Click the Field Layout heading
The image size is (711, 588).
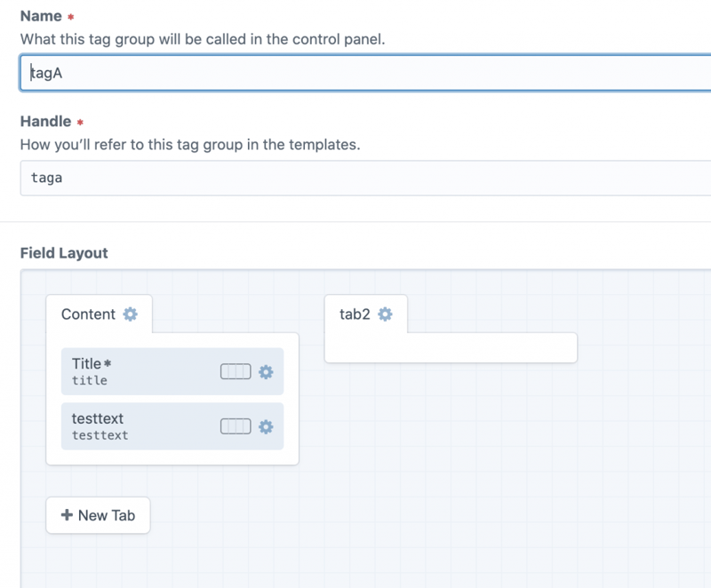pyautogui.click(x=64, y=253)
